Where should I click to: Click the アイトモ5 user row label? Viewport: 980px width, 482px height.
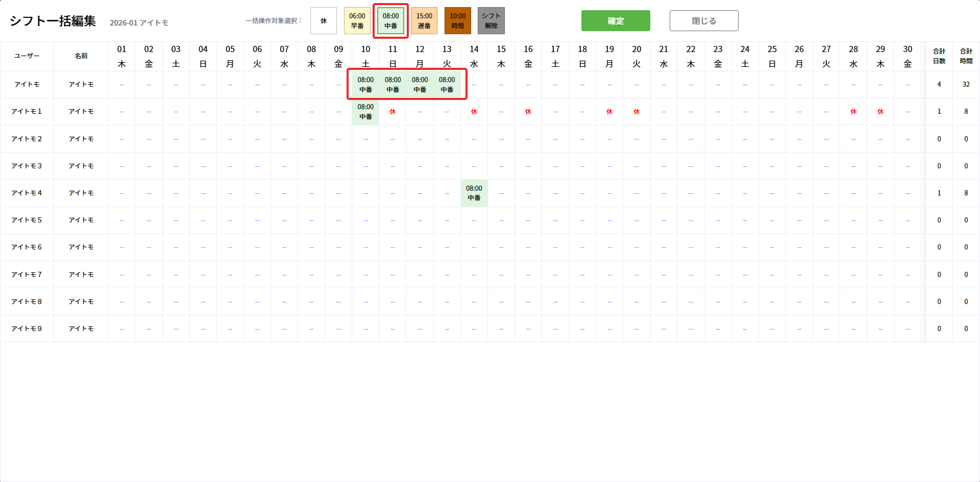pyautogui.click(x=27, y=220)
